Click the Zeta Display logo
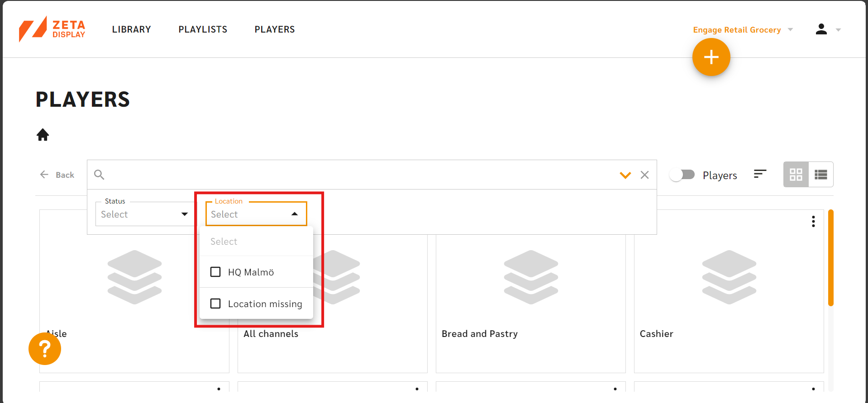This screenshot has width=868, height=403. coord(52,29)
